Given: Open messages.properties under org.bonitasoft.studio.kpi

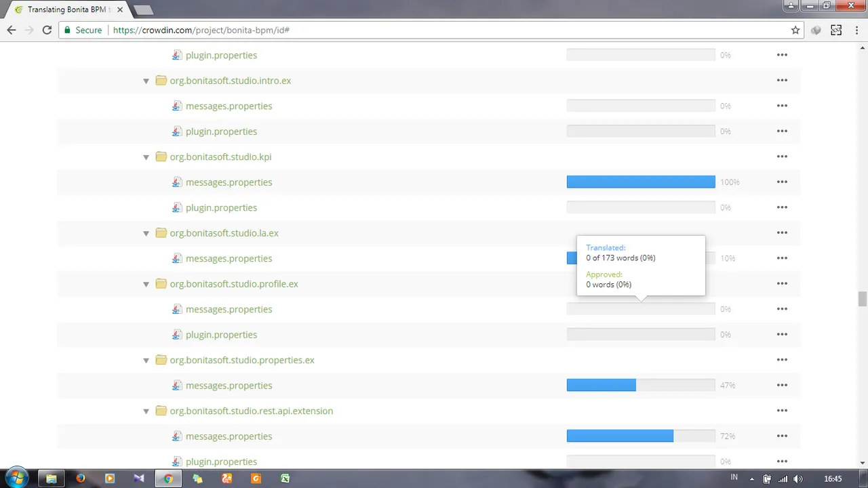Looking at the screenshot, I should [x=229, y=182].
